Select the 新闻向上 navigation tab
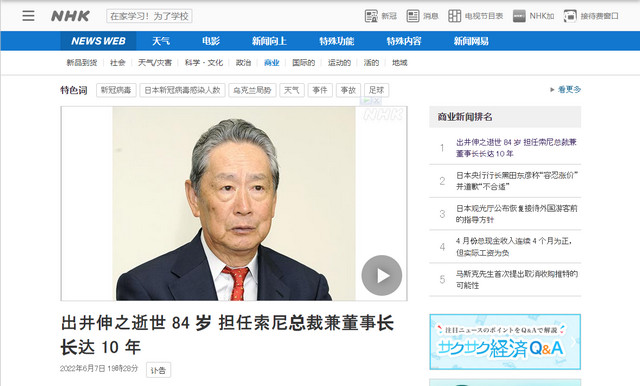Viewport: 640px width, 386px height. [269, 41]
